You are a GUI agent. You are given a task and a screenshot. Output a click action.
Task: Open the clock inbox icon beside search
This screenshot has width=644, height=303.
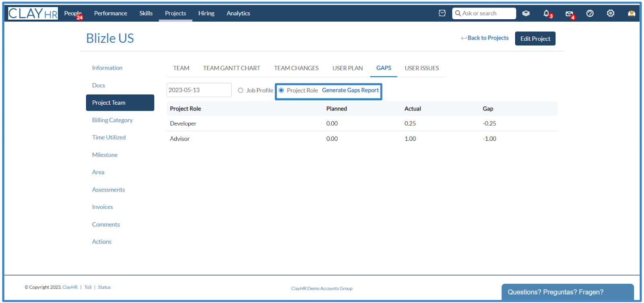click(x=442, y=13)
